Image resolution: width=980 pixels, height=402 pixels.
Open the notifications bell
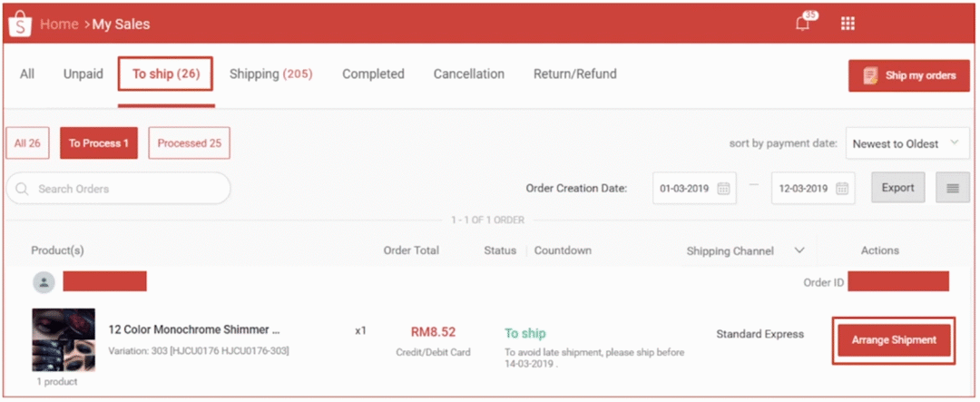803,24
